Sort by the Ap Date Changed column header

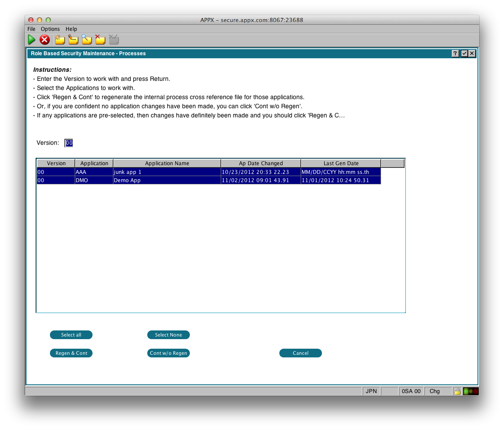261,163
